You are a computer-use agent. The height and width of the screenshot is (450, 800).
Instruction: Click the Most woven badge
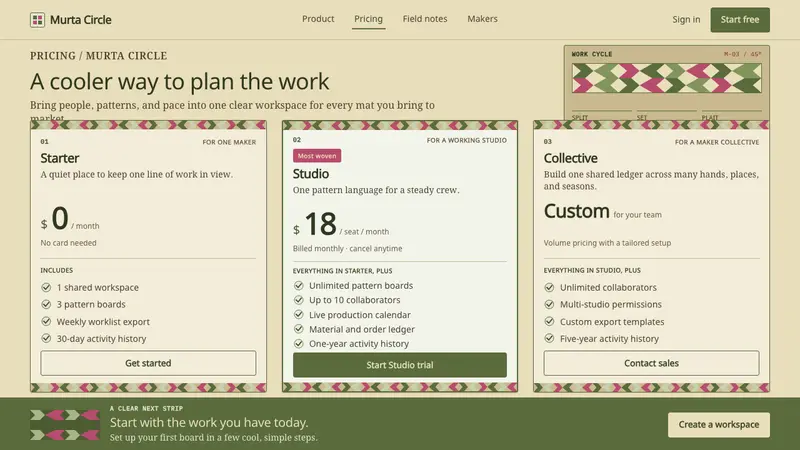click(317, 156)
